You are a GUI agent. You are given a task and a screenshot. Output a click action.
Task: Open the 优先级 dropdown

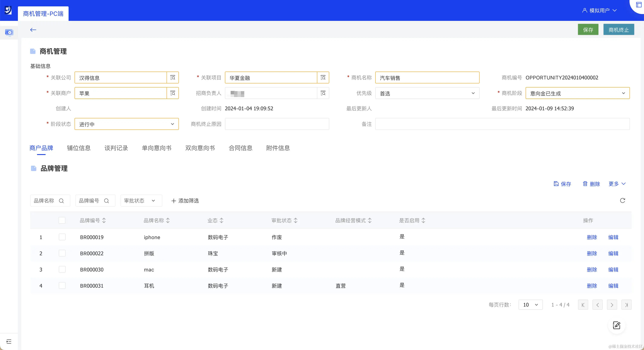[x=427, y=93]
